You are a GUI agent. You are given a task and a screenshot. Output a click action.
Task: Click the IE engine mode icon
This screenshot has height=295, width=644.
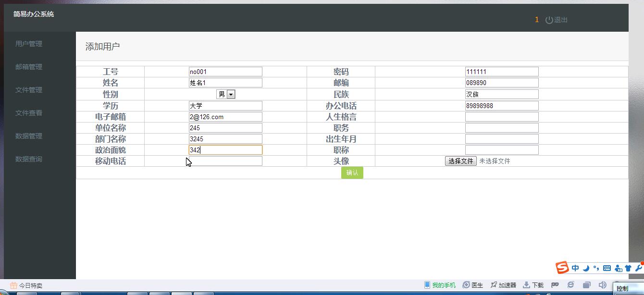(570, 285)
